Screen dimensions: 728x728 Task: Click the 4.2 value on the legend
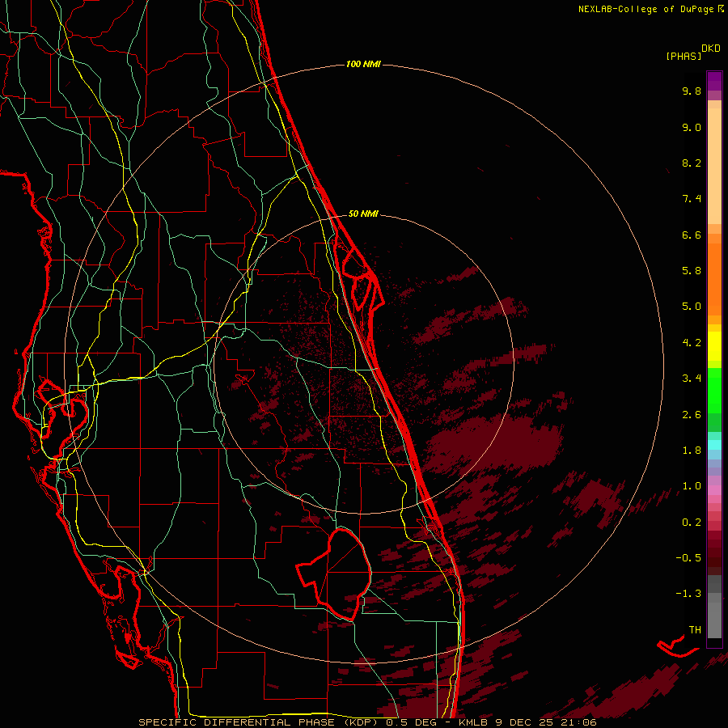pos(692,343)
